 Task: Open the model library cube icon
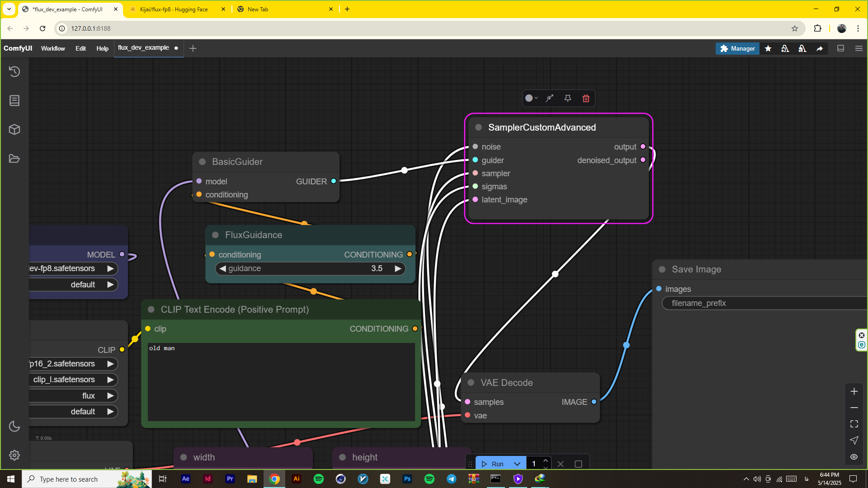[x=14, y=130]
